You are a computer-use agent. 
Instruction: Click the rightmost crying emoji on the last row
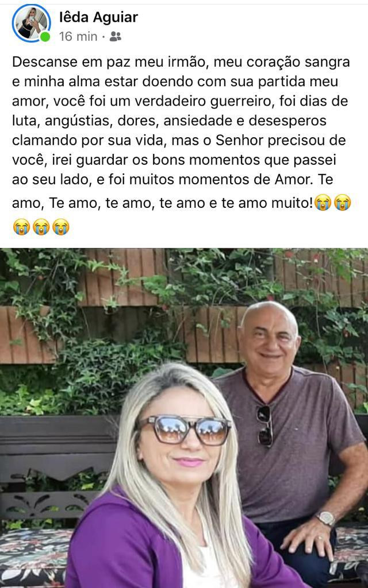pos(60,226)
